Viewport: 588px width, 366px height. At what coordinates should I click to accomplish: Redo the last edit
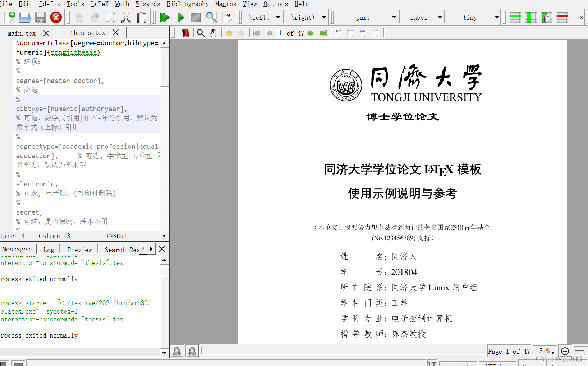(x=95, y=17)
